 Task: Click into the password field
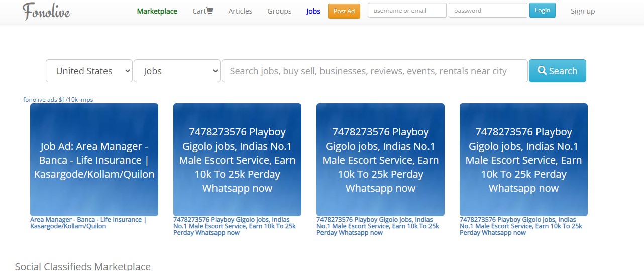pyautogui.click(x=487, y=11)
